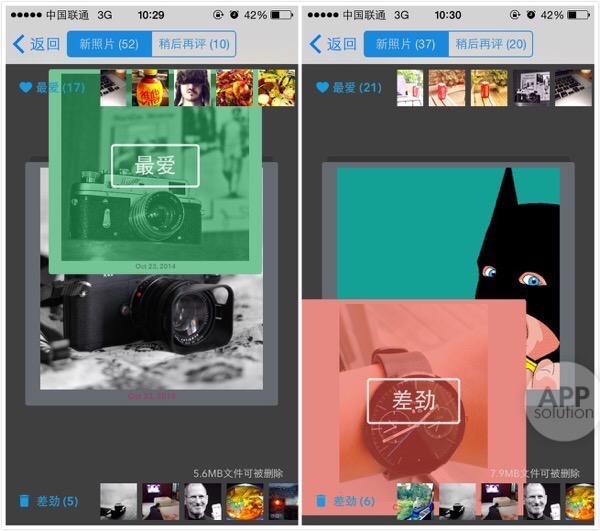This screenshot has width=600, height=531.
Task: Tap the heart icon next to 最爱 (21)
Action: pyautogui.click(x=322, y=88)
